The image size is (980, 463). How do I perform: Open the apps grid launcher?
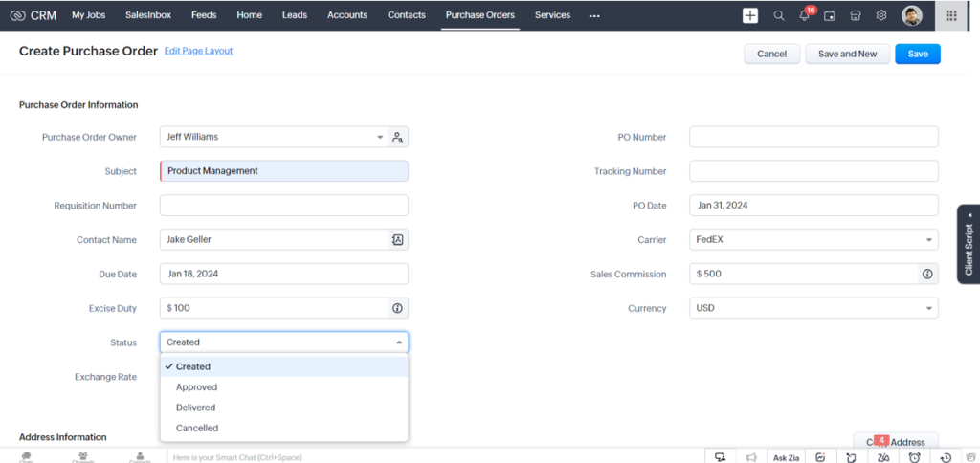pos(951,15)
